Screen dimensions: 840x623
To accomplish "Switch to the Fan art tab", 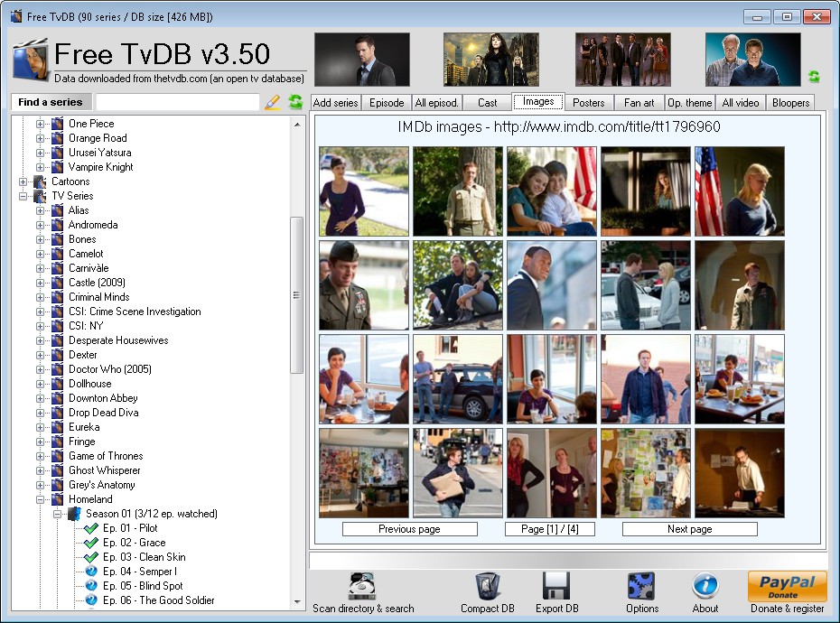I will [x=639, y=103].
